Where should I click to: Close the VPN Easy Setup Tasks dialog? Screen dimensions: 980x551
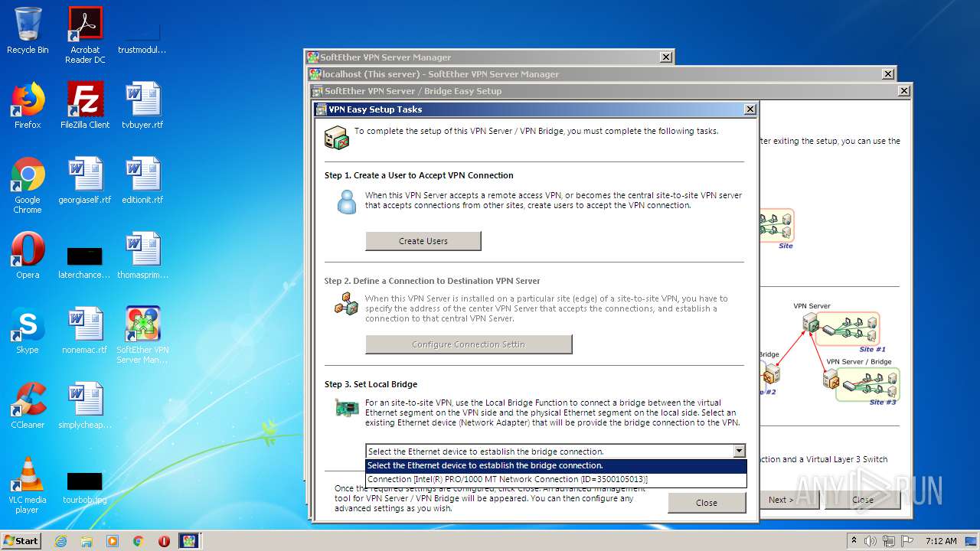tap(750, 109)
